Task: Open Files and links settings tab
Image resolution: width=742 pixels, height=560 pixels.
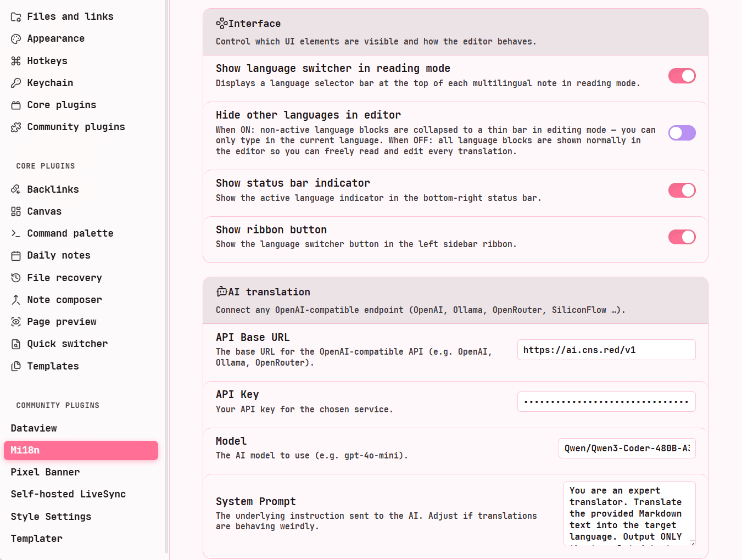Action: click(x=81, y=16)
